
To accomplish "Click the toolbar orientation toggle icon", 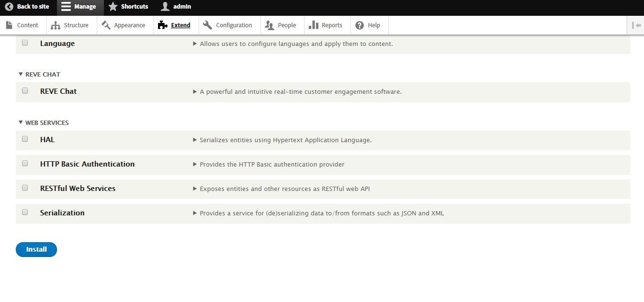I will pyautogui.click(x=636, y=25).
